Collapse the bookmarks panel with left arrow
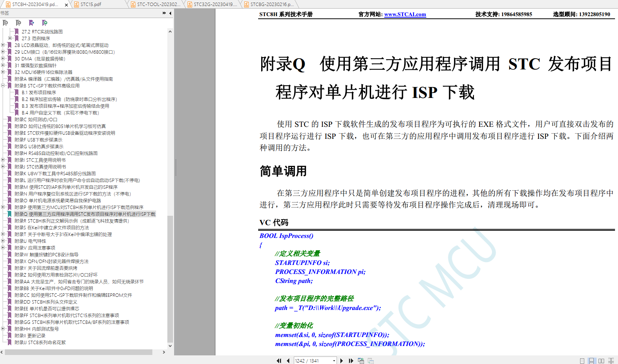618x364 pixels. 170,13
